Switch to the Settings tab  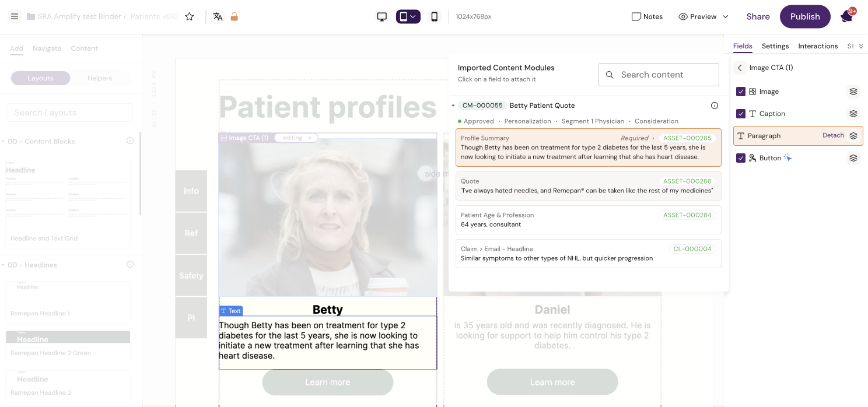tap(775, 46)
